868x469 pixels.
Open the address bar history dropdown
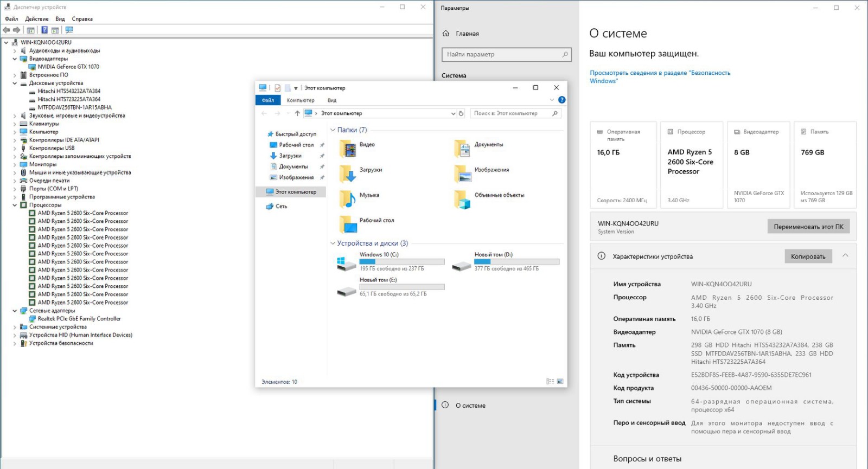tap(453, 113)
